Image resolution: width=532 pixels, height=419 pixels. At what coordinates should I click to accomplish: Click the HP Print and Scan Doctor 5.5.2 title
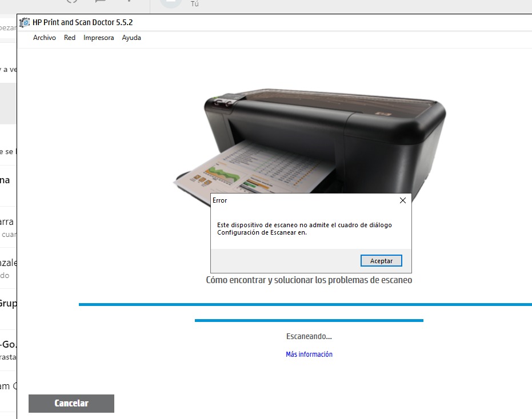pos(82,22)
